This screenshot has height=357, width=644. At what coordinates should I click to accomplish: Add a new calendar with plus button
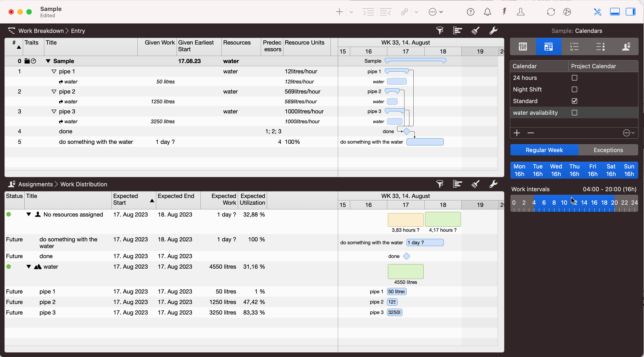point(517,133)
